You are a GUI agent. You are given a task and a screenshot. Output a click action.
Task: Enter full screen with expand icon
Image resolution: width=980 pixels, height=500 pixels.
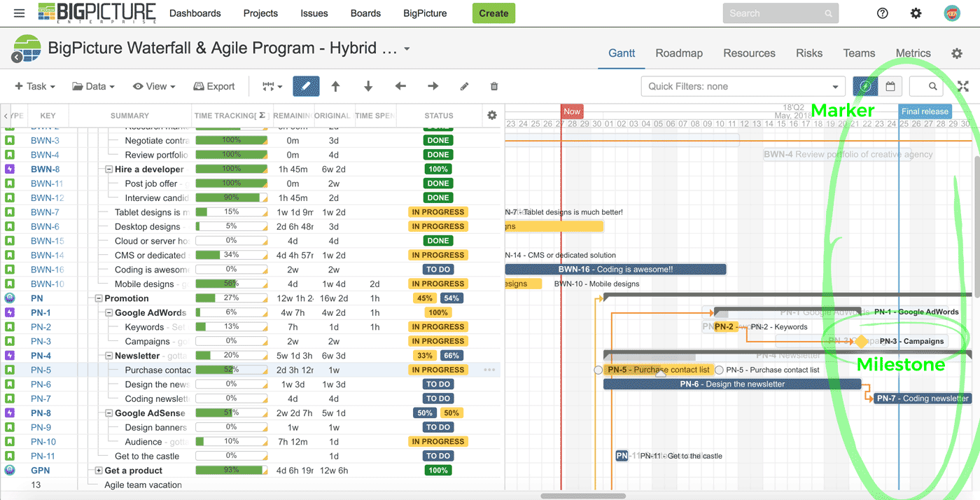[963, 86]
